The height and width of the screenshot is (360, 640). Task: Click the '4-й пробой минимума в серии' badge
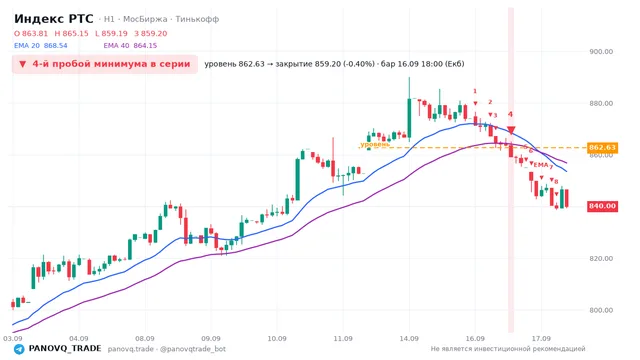click(105, 64)
